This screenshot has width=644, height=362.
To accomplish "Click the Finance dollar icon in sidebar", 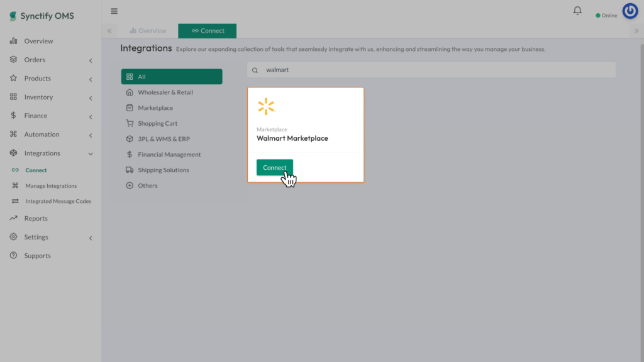I will [14, 116].
